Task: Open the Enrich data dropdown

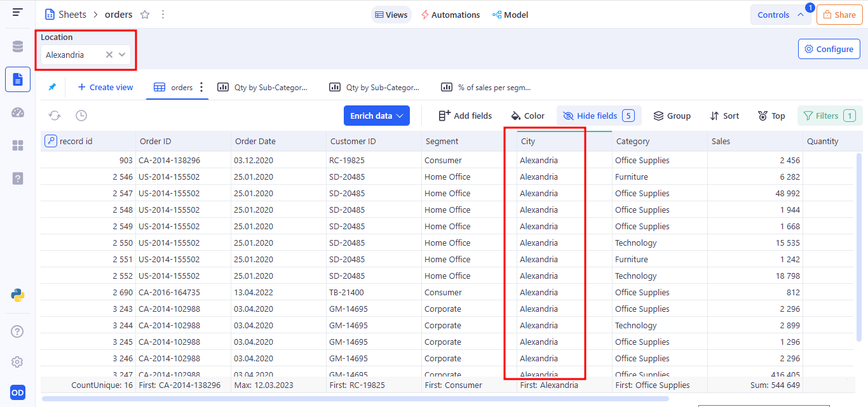Action: tap(376, 116)
